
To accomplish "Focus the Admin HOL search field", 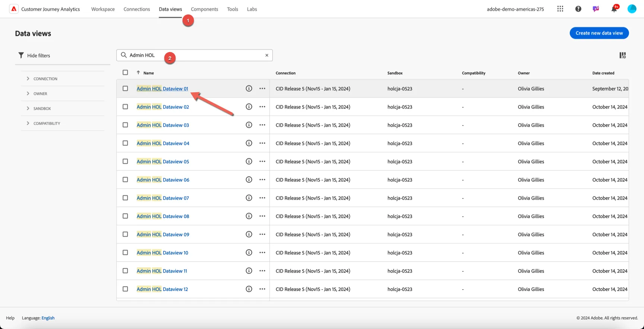I will point(195,55).
